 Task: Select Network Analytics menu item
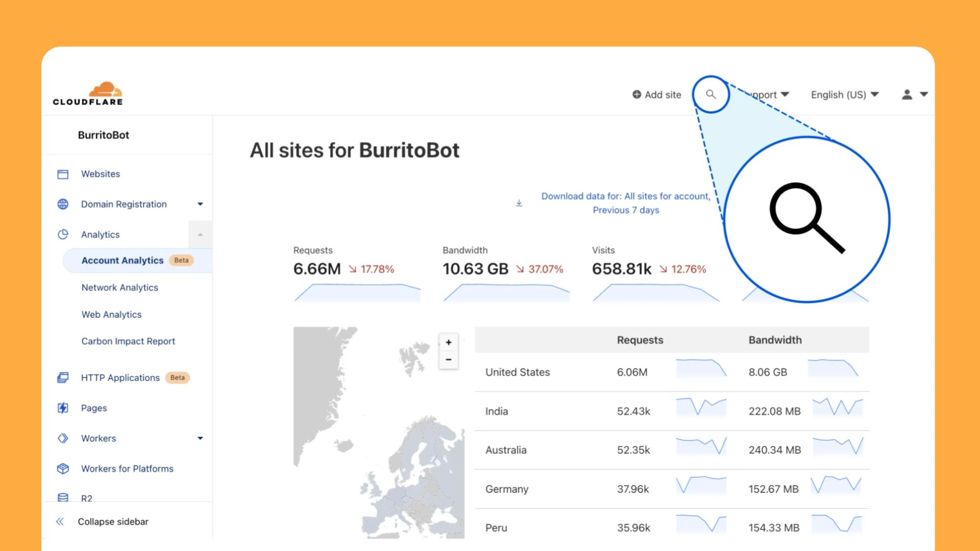tap(120, 288)
